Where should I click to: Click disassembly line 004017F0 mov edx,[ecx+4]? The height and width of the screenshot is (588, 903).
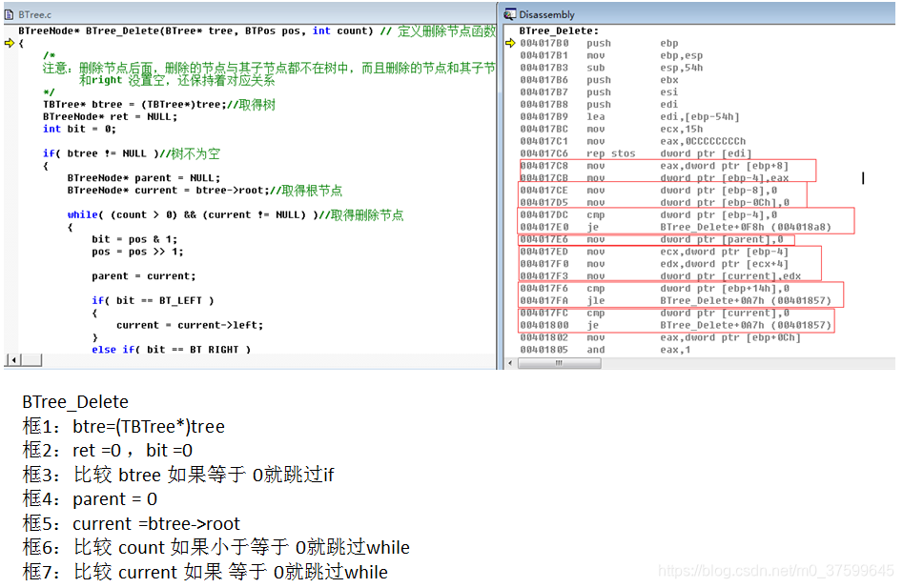point(654,264)
